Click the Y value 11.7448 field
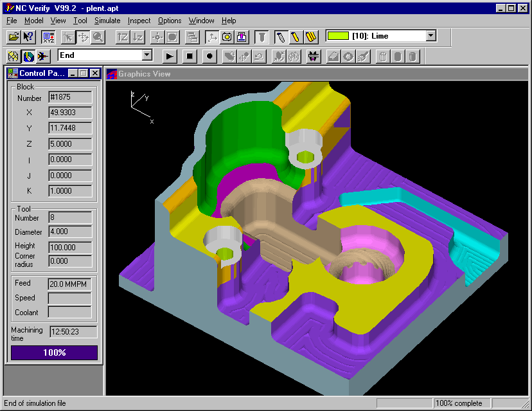 point(70,128)
